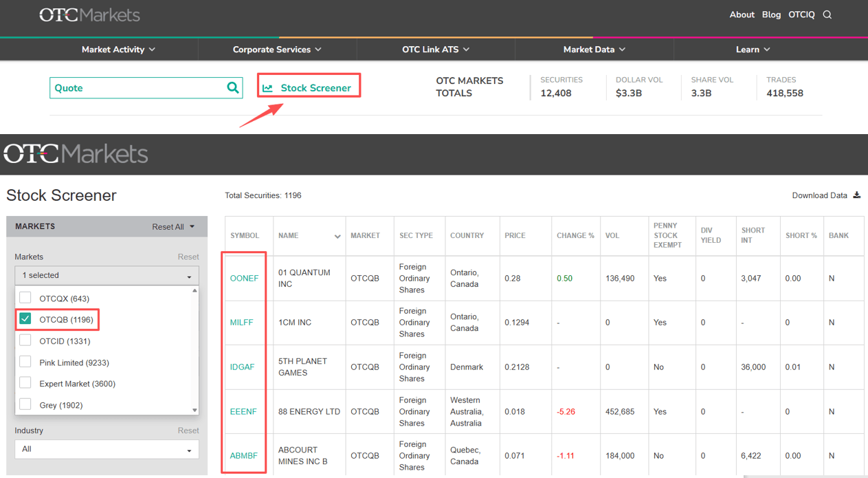Screen dimensions: 868x478
Task: Sort by DIV YIELD column header
Action: click(711, 235)
